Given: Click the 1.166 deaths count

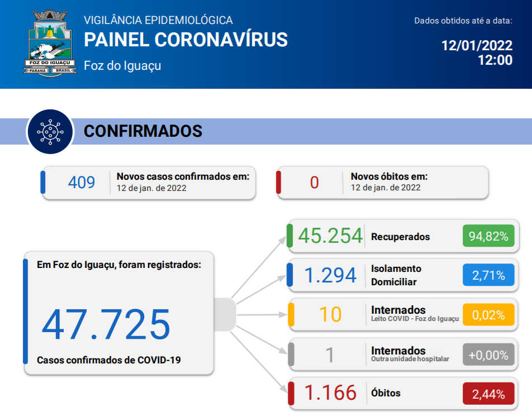Looking at the screenshot, I should pos(330,392).
